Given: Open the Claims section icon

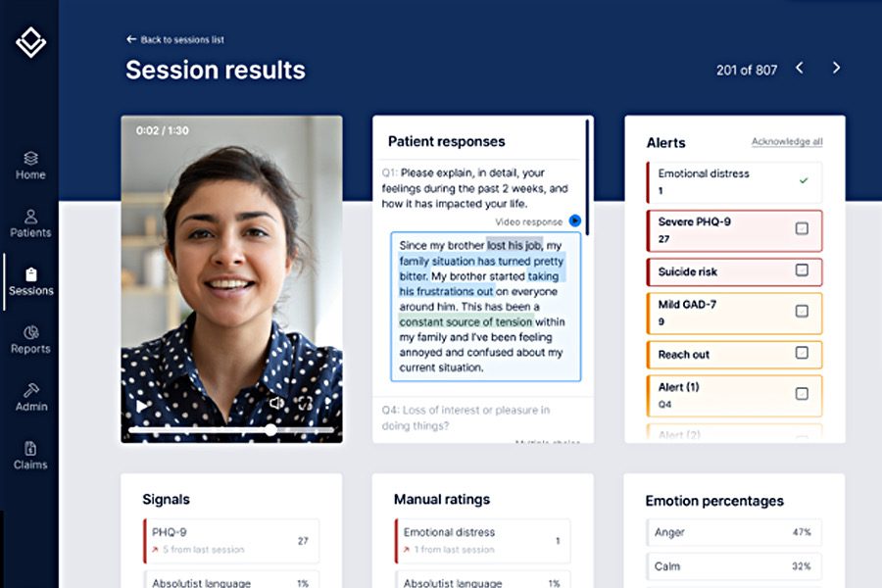Looking at the screenshot, I should 30,448.
